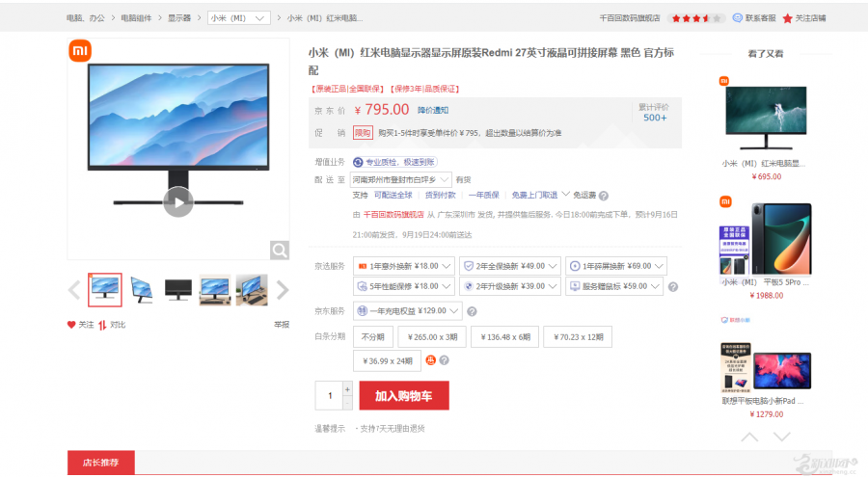
Task: Click the store star rating display
Action: (696, 18)
